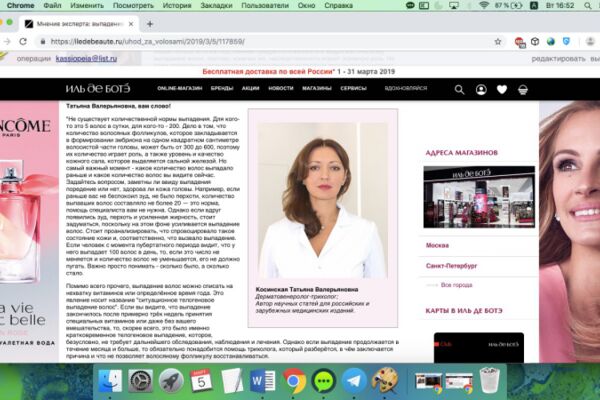The image size is (600, 400).
Task: Open Telegram in the Dock
Action: point(354,381)
